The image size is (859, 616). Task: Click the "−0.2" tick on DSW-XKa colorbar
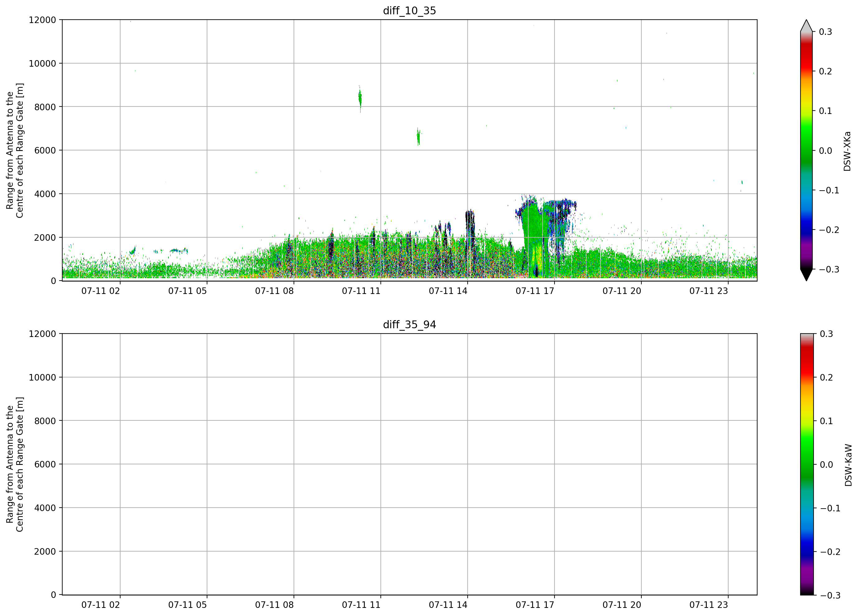[829, 230]
